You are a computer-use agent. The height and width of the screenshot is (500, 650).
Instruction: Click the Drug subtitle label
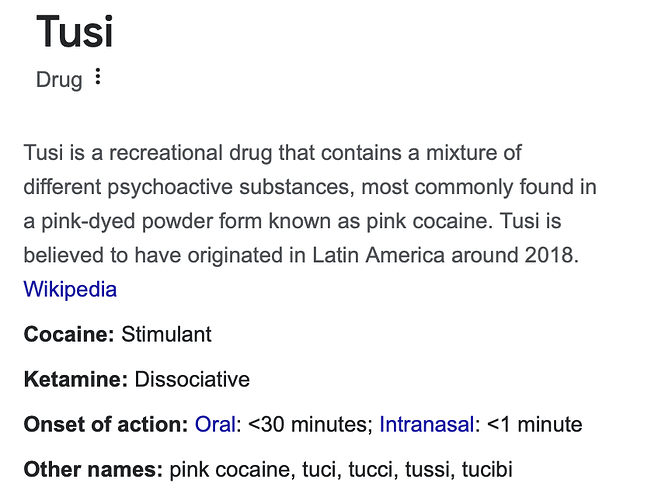pos(59,79)
